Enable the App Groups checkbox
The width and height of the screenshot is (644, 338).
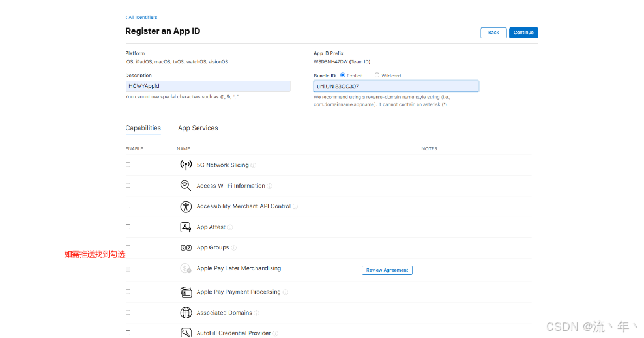click(x=128, y=247)
